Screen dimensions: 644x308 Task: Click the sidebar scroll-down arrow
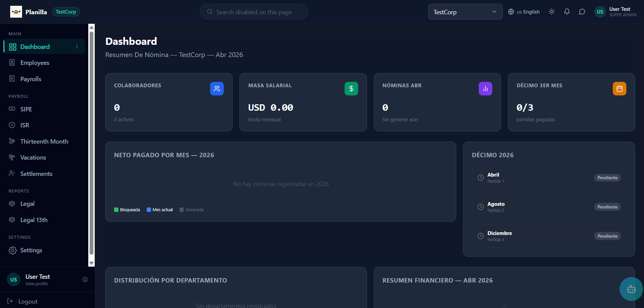coord(91,263)
